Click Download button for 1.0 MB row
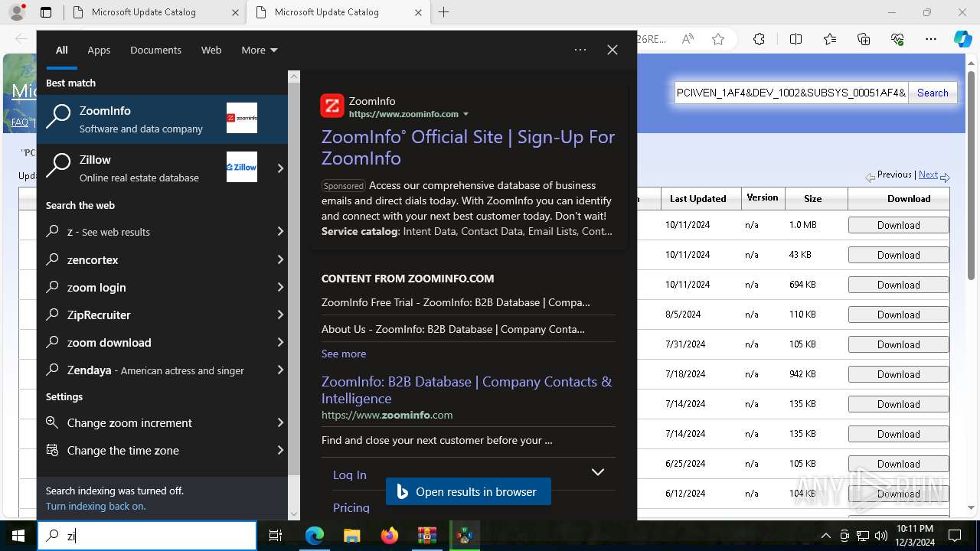This screenshot has width=980, height=551. (x=898, y=225)
